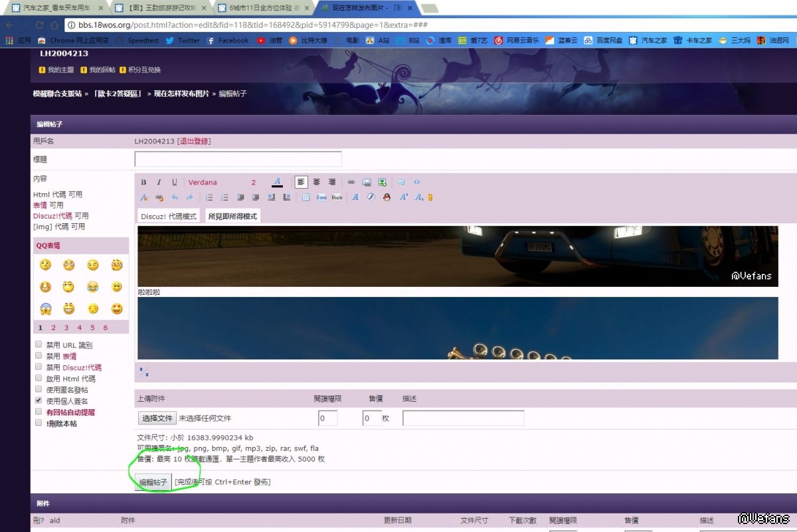Insert a table into the post
The height and width of the screenshot is (532, 797).
(306, 197)
